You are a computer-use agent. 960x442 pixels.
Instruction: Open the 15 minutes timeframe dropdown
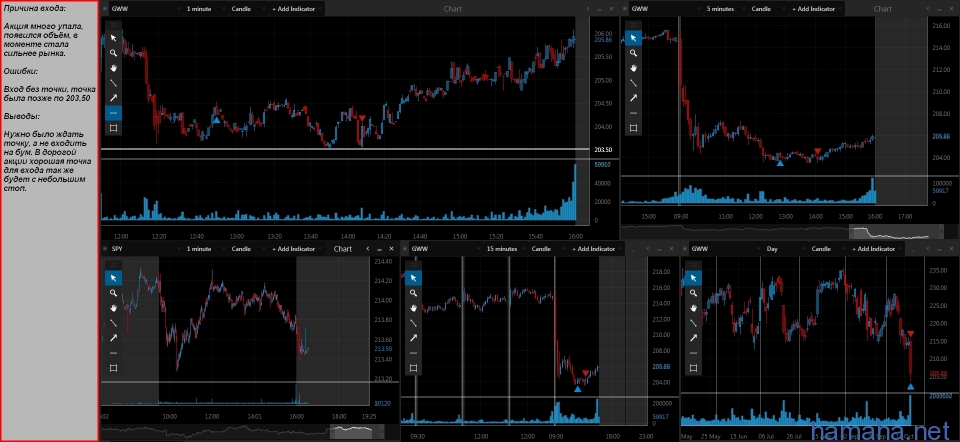point(505,249)
